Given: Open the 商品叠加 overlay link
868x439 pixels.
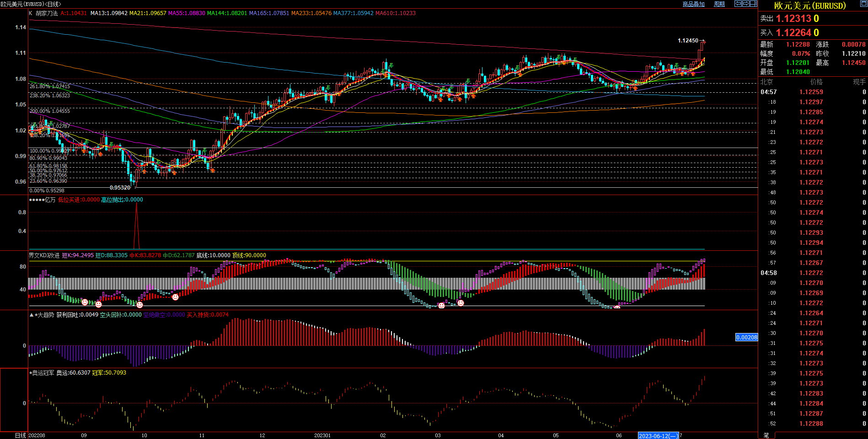Looking at the screenshot, I should tap(693, 4).
